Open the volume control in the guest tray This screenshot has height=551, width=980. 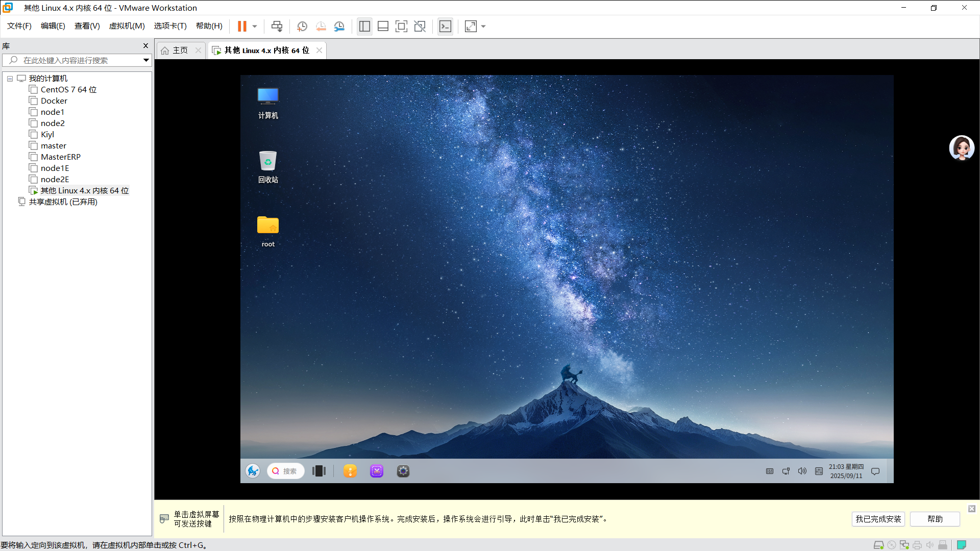(x=802, y=471)
